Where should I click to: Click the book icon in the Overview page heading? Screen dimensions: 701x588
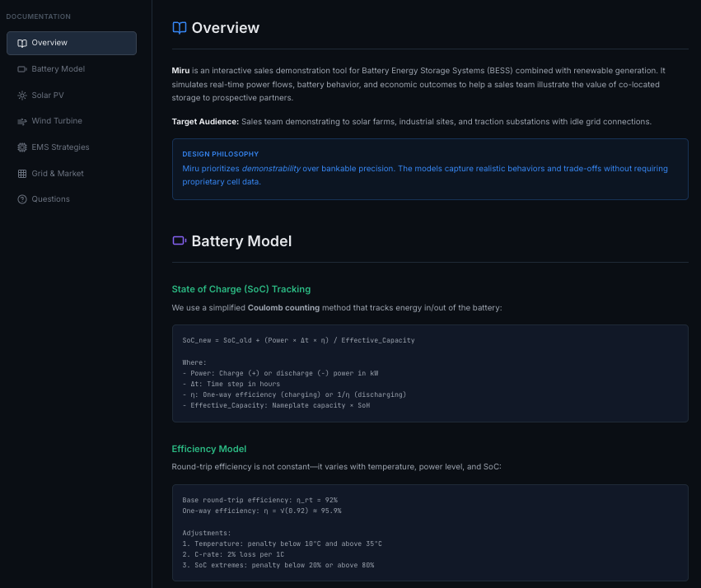tap(179, 27)
